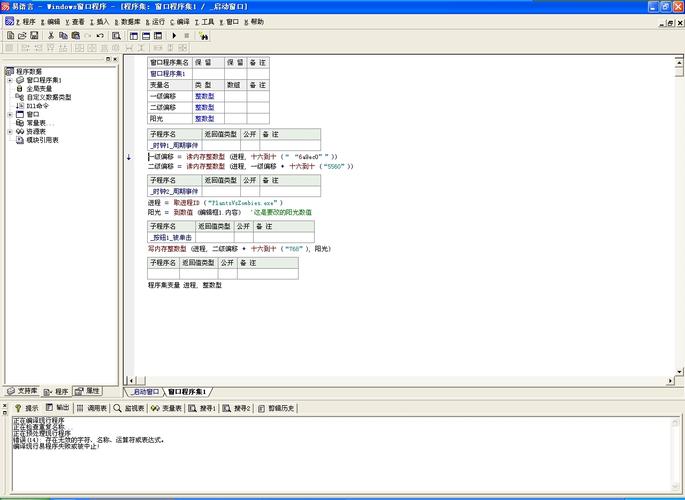This screenshot has height=500, width=685.
Task: Click the 取进程ID command in the code
Action: click(x=187, y=203)
